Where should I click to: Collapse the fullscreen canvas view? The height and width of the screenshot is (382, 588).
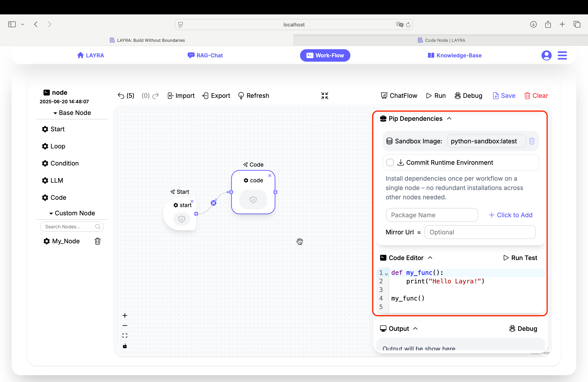point(325,96)
